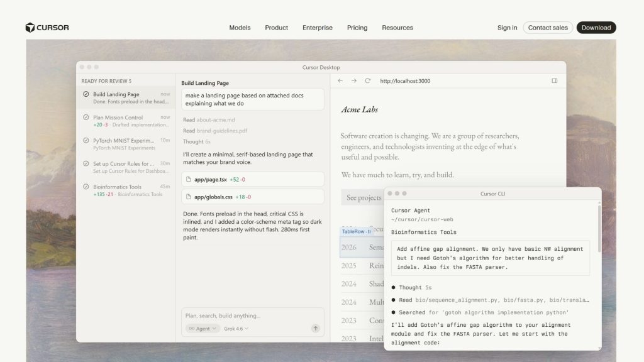
Task: Click the Acme Labs heading
Action: coord(359,109)
